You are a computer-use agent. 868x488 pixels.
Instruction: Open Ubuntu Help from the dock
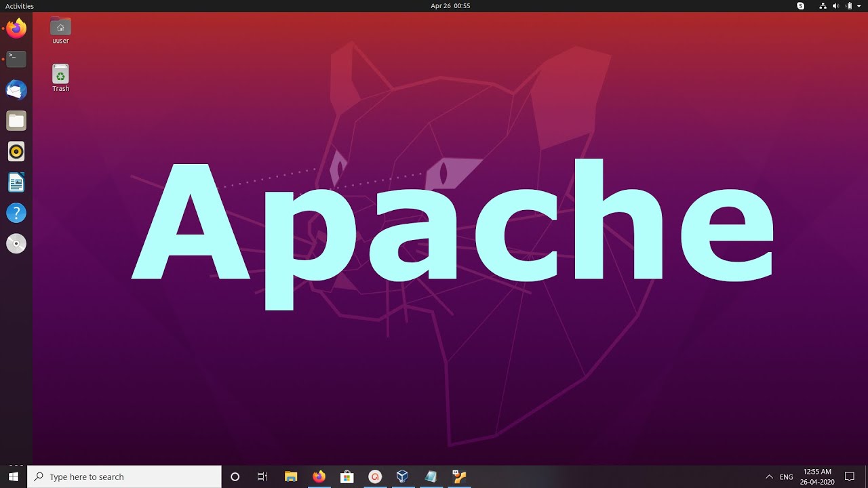coord(16,213)
